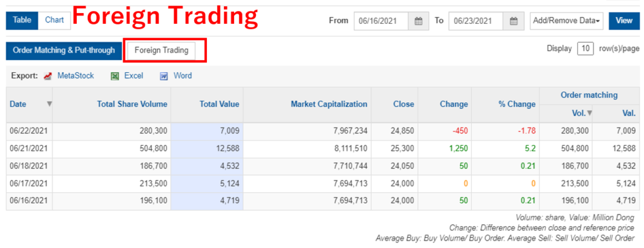Click the green change value 1,250

[x=459, y=149]
